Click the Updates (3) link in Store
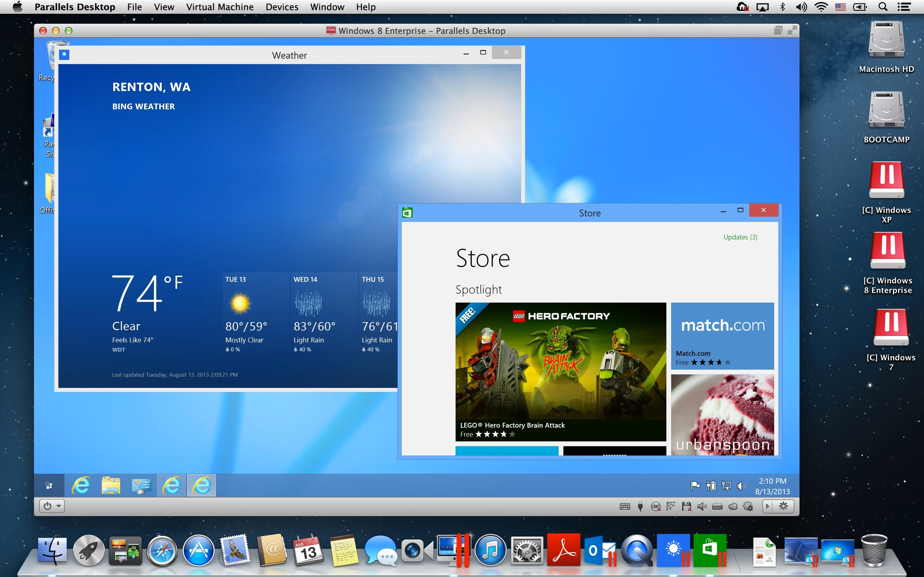This screenshot has width=924, height=577. point(740,237)
